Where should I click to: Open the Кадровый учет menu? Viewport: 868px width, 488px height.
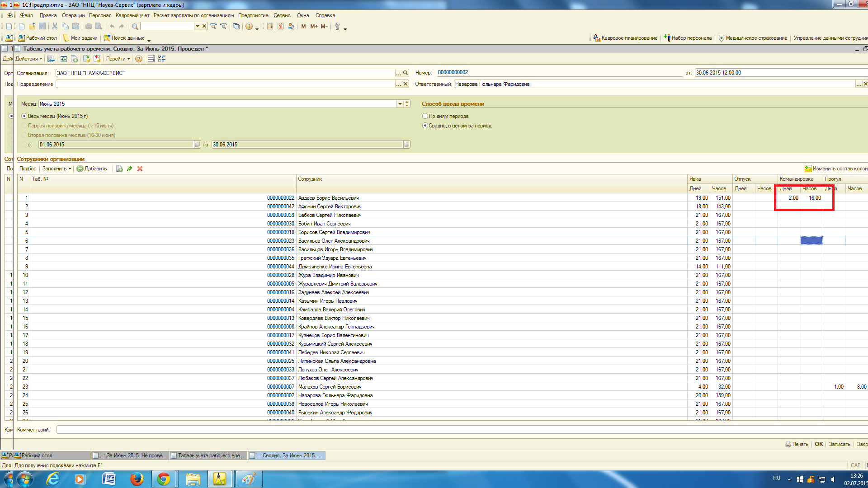(x=132, y=15)
